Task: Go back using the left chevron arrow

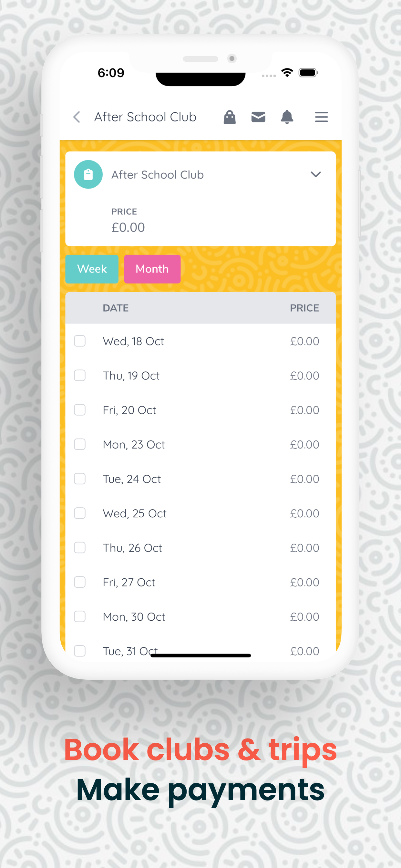Action: tap(77, 117)
